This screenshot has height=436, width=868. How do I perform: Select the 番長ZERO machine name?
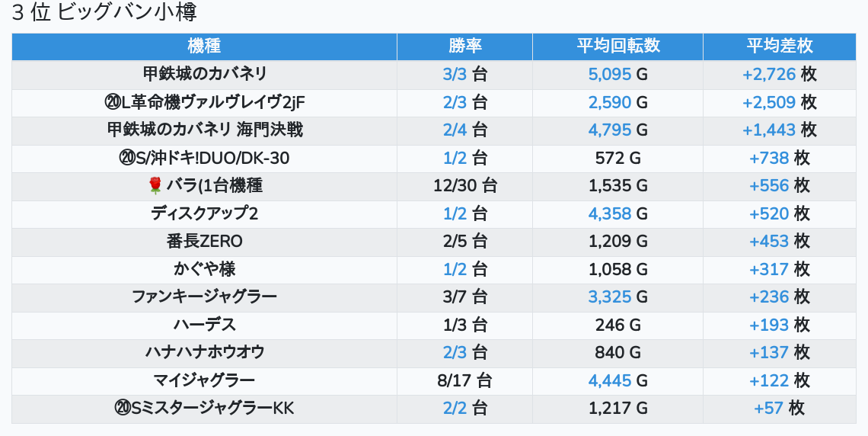[x=205, y=242]
